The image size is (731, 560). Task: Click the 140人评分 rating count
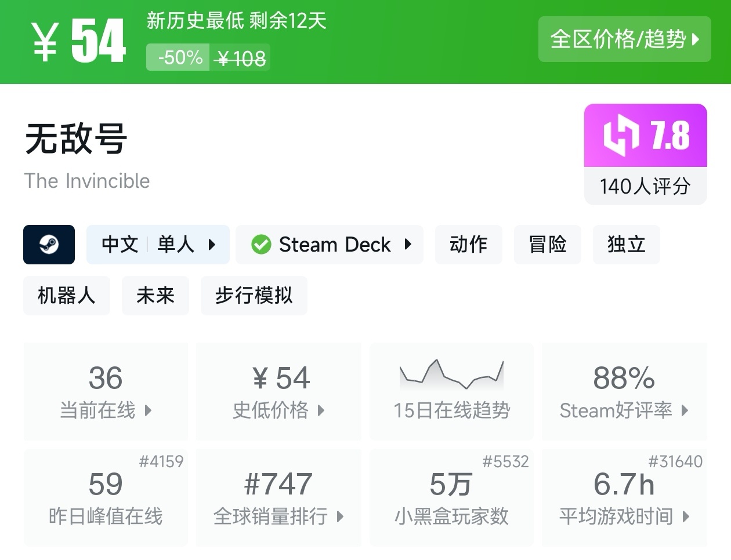click(645, 186)
